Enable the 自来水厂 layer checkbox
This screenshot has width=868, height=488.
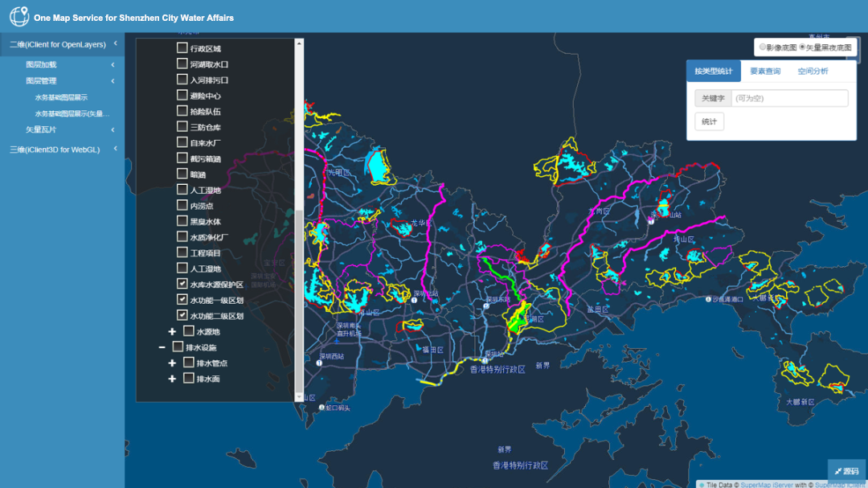[182, 142]
